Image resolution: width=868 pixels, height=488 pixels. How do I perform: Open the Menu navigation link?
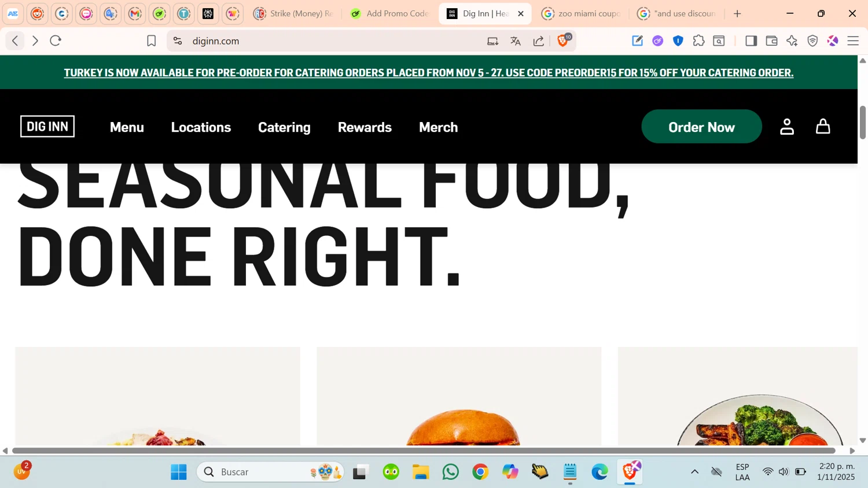point(127,127)
